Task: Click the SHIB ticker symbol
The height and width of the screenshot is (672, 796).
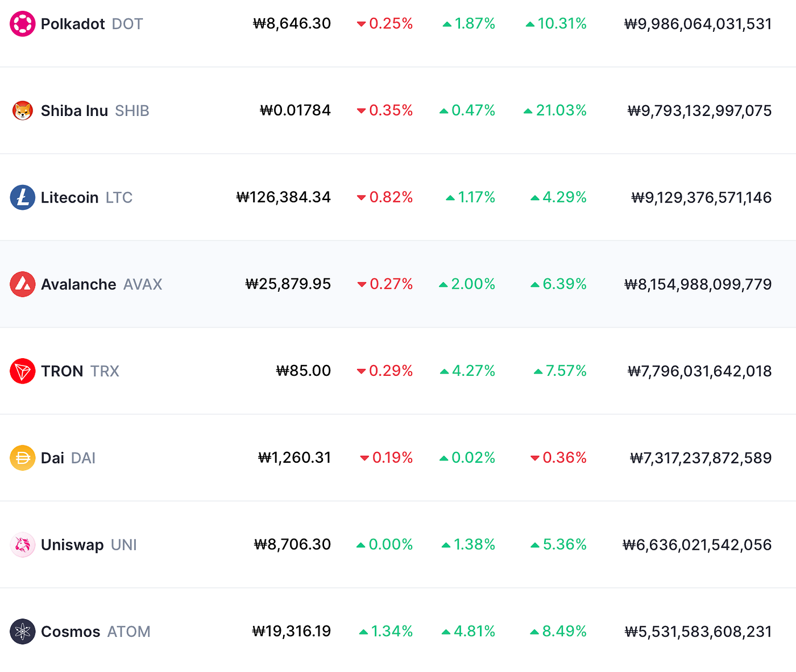Action: click(132, 111)
